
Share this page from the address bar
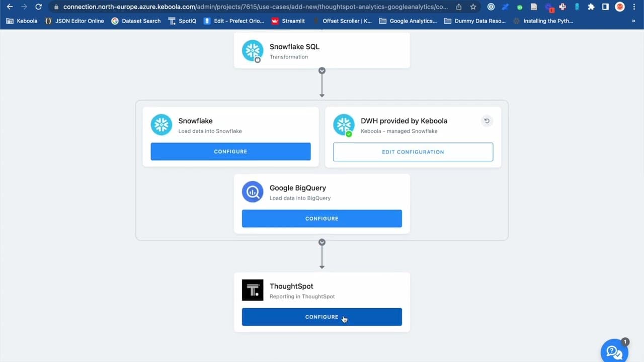pyautogui.click(x=459, y=7)
